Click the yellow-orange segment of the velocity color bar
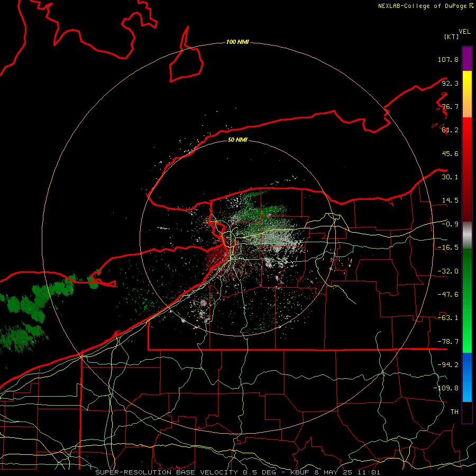The image size is (476, 476). click(467, 94)
